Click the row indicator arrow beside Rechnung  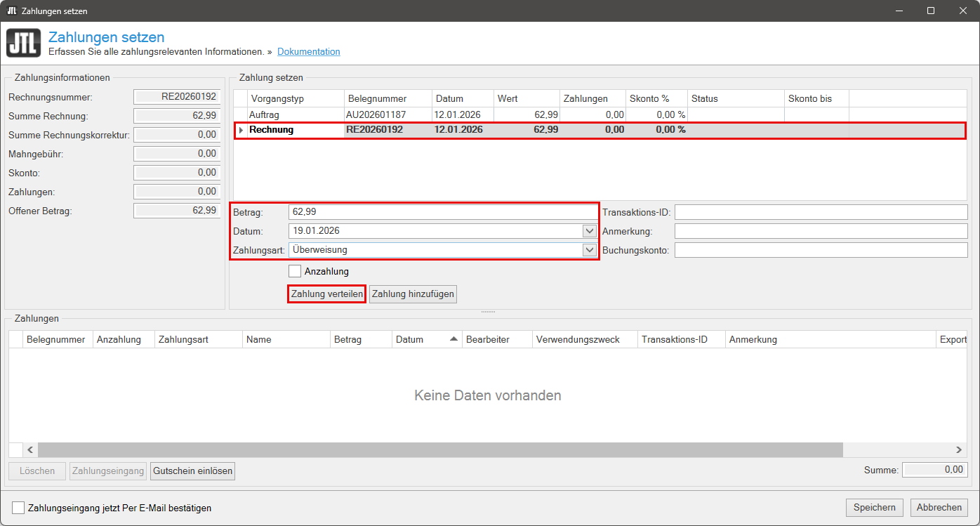[x=241, y=130]
